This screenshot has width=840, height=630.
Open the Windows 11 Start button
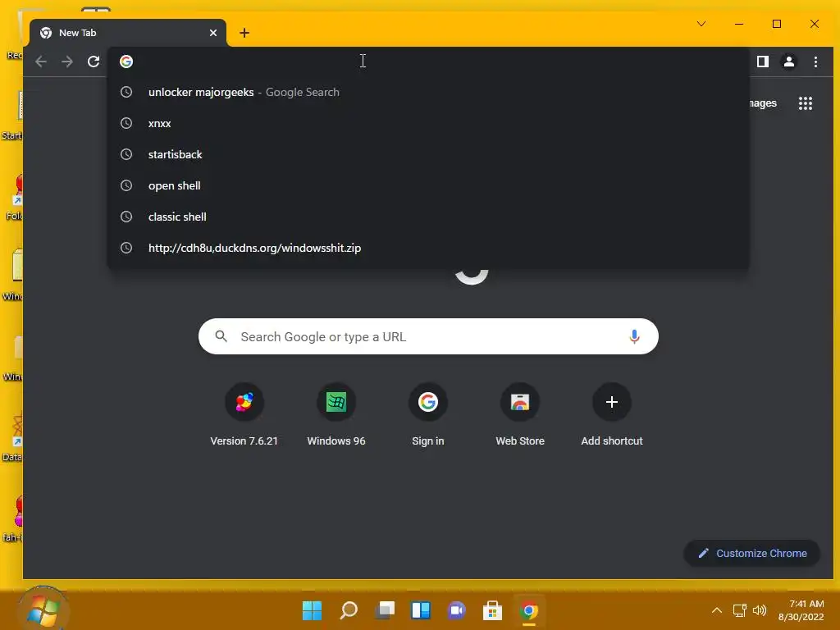312,610
